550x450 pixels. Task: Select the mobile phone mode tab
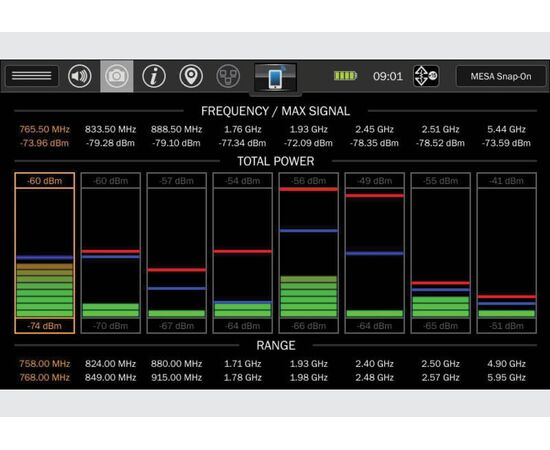click(x=275, y=78)
